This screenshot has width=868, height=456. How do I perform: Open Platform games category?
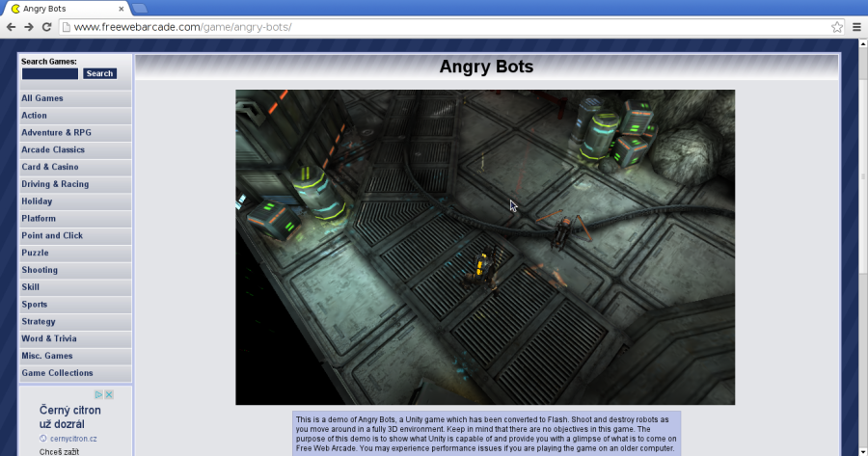(75, 218)
